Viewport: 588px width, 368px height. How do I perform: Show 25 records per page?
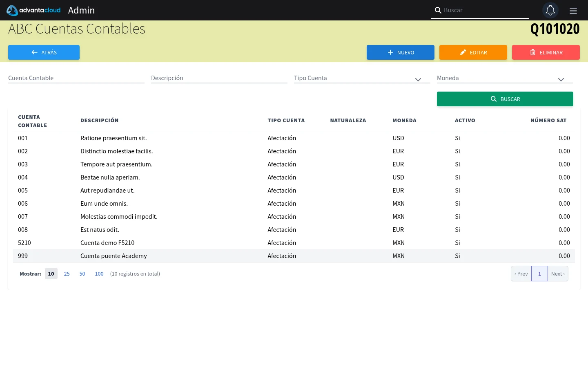tap(67, 274)
